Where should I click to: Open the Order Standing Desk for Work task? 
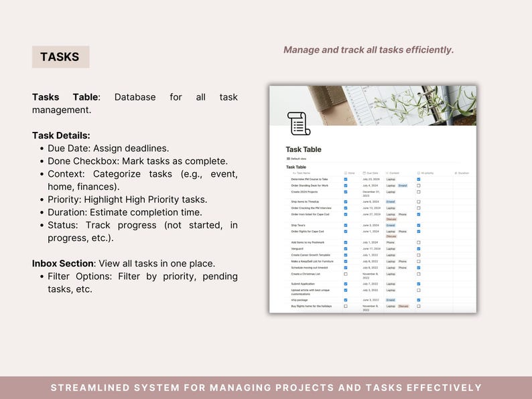tap(310, 185)
